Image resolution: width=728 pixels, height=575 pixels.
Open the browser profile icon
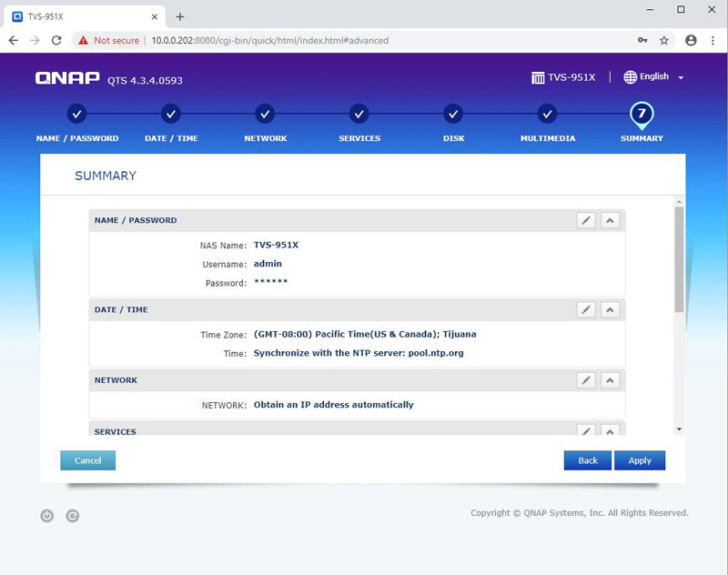point(691,40)
